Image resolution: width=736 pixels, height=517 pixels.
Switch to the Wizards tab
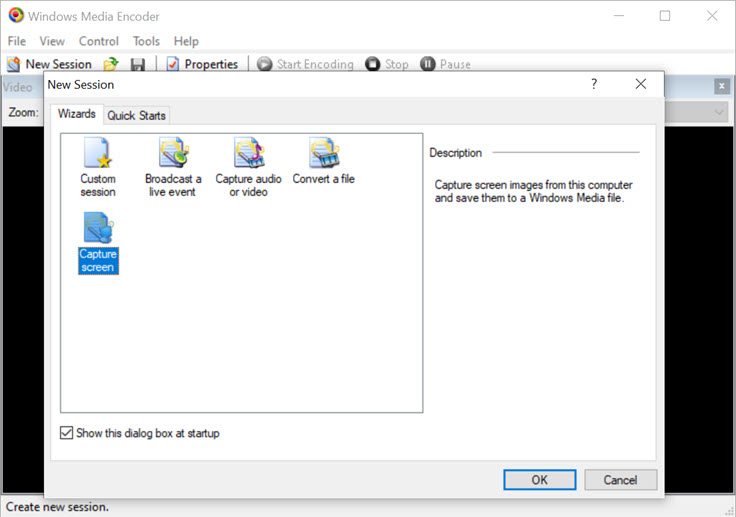pos(77,114)
